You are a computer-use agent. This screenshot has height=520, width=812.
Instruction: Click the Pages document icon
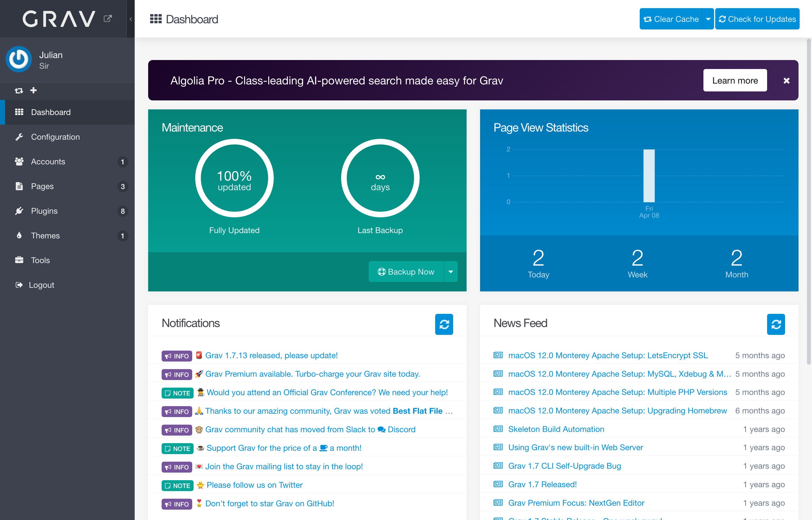click(x=19, y=186)
